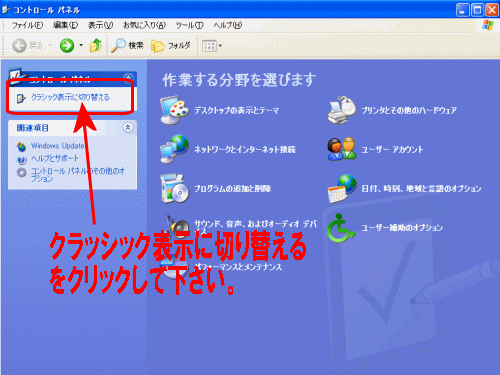Expand the Views dropdown in toolbar

pyautogui.click(x=212, y=46)
